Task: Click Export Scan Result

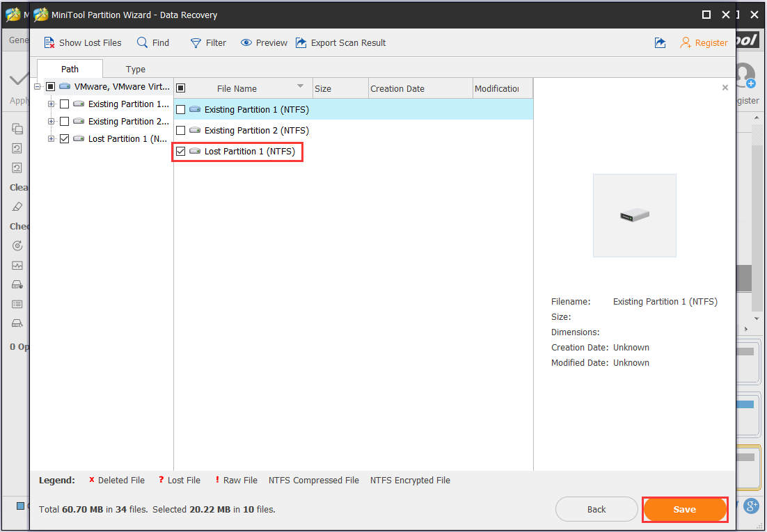Action: tap(340, 43)
